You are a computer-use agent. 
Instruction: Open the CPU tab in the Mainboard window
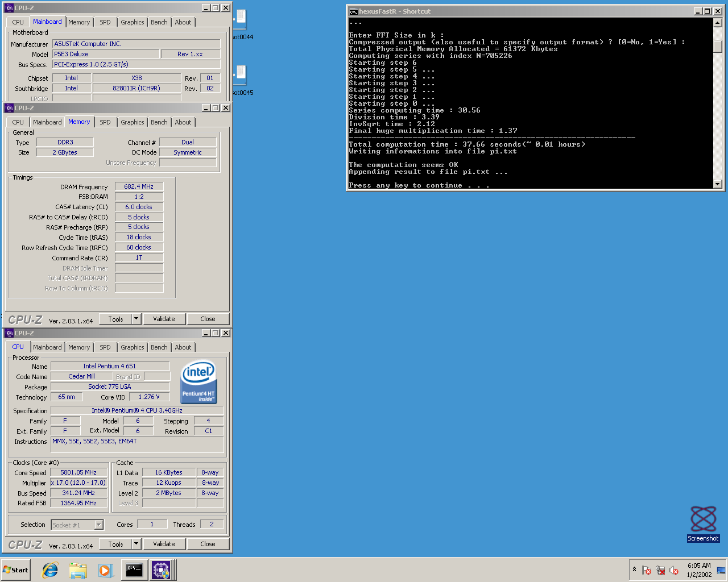point(18,22)
